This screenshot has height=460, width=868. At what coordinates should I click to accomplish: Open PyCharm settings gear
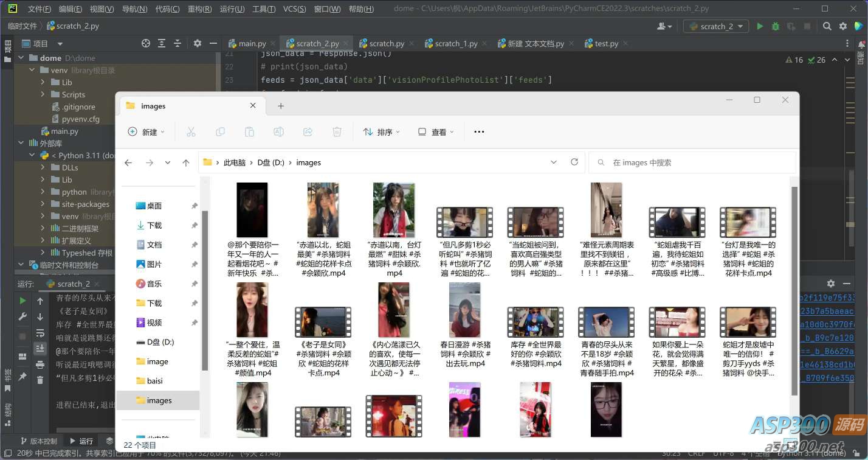click(x=842, y=26)
